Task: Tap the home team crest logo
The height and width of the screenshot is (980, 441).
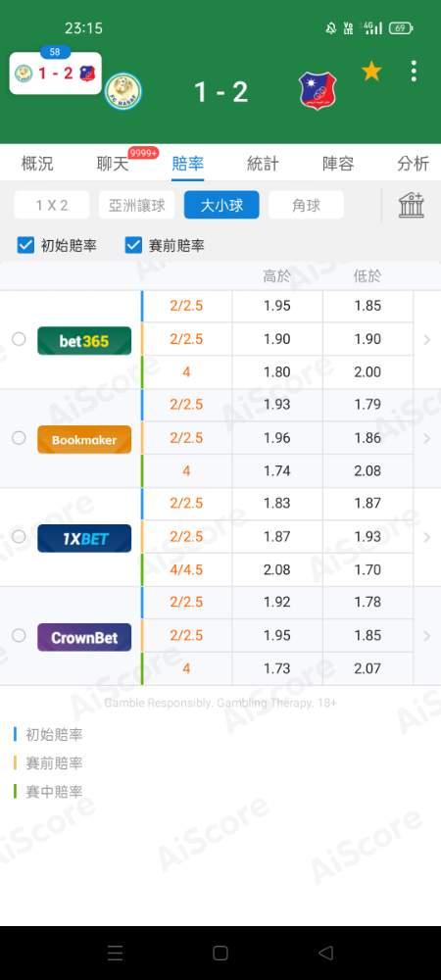Action: click(123, 91)
